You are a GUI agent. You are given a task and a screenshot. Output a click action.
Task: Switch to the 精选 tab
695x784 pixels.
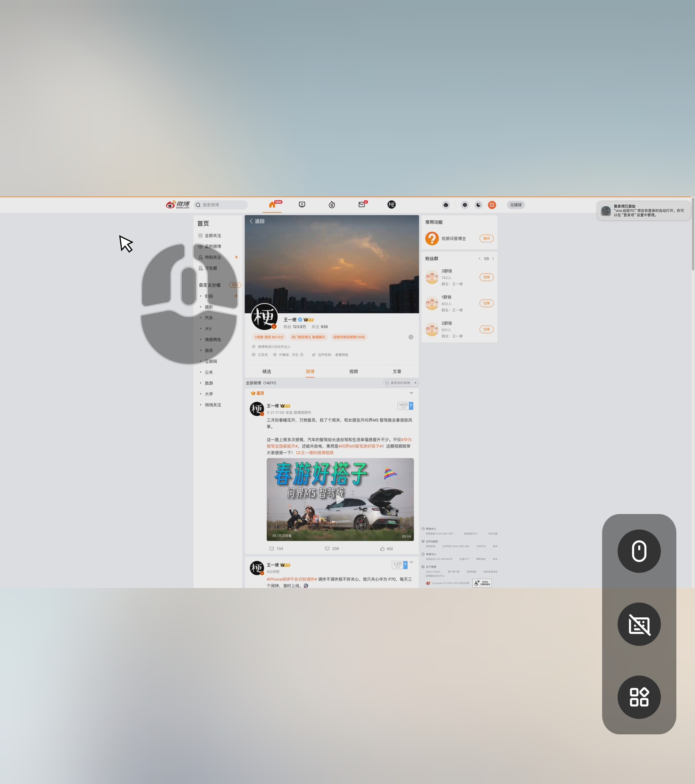267,372
